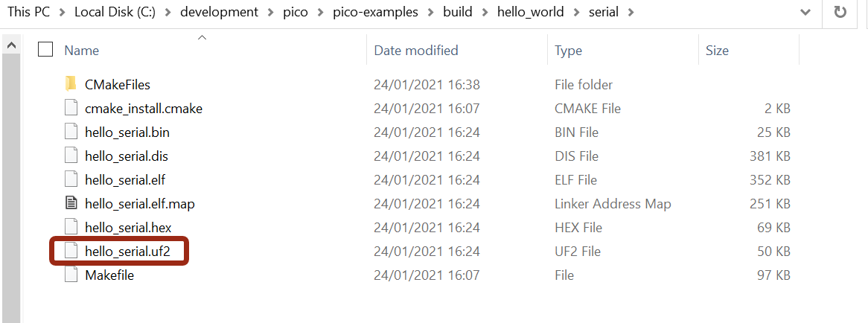The image size is (868, 323).
Task: Sort files by the Size column
Action: (717, 51)
